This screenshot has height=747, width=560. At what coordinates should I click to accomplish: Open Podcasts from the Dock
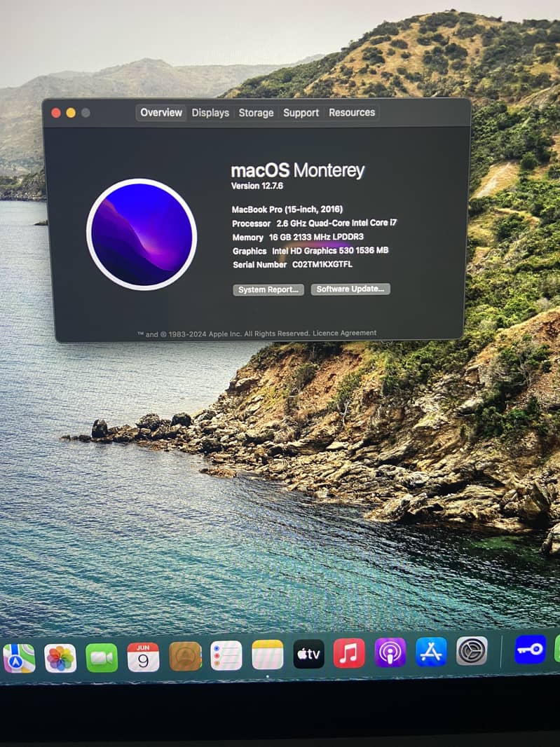point(390,652)
